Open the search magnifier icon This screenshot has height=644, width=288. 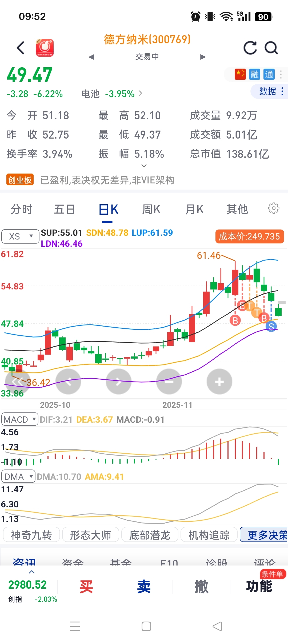[x=271, y=48]
